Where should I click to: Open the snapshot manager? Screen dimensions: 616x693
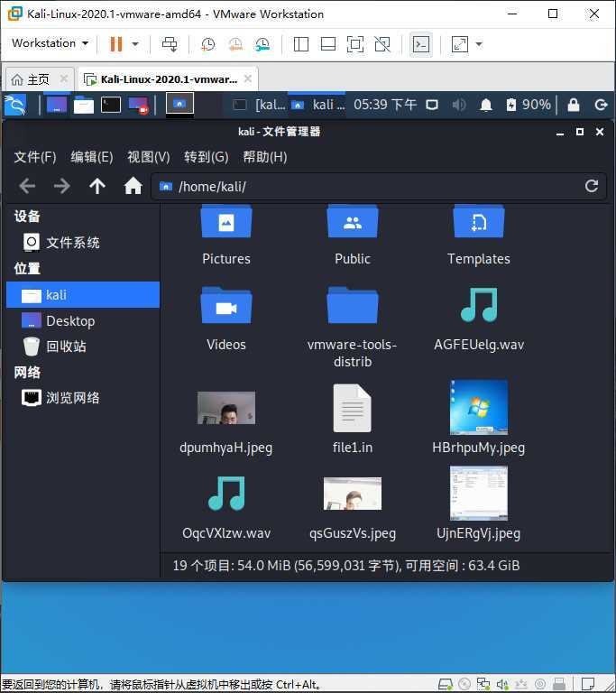[262, 43]
